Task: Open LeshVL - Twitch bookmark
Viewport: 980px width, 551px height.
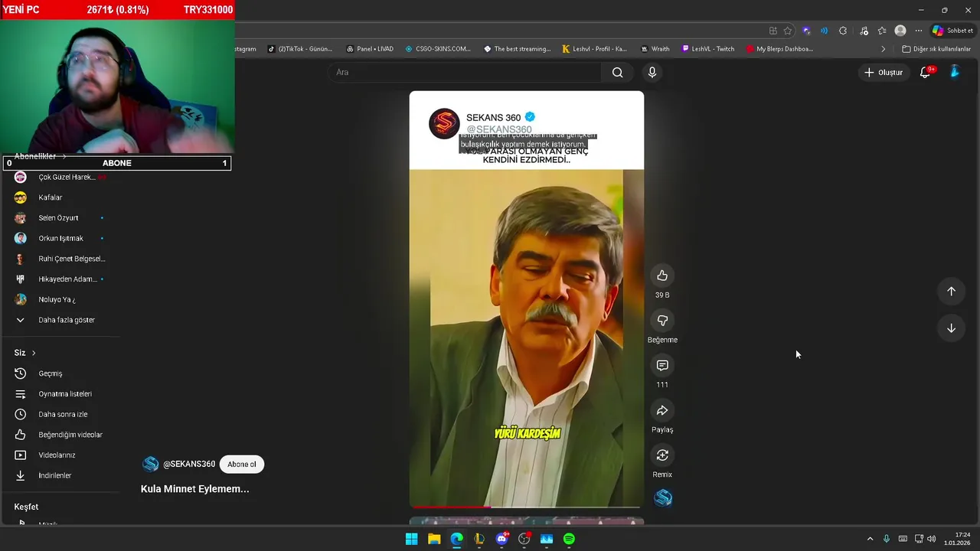Action: point(708,49)
